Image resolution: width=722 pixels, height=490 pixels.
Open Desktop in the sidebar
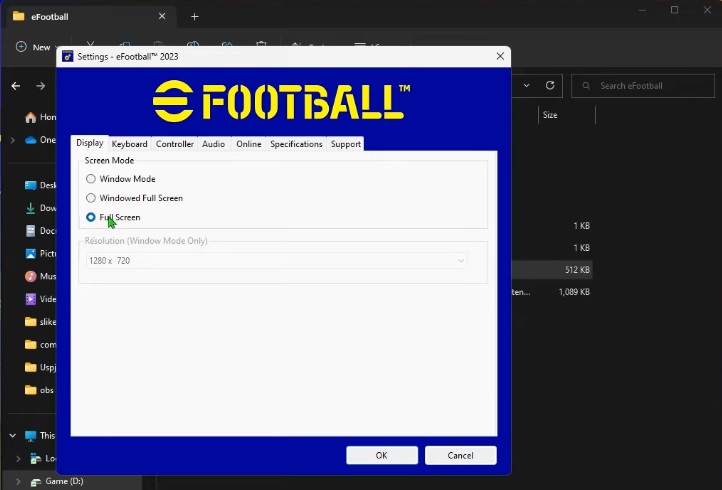41,186
